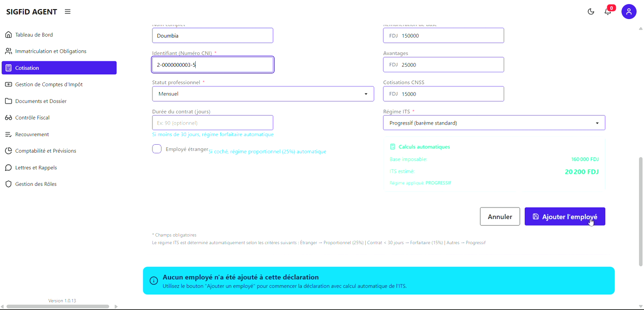The height and width of the screenshot is (310, 644).
Task: Click the Tableau de Bord home icon
Action: point(9,35)
